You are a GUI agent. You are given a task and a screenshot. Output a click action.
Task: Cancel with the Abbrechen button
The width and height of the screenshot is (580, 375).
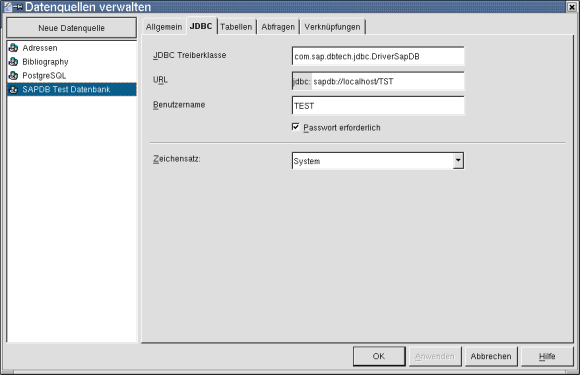point(491,356)
